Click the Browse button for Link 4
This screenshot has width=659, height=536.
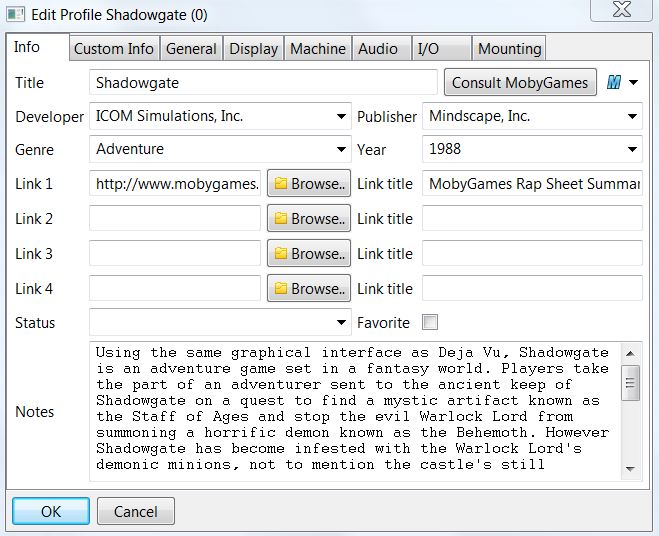coord(309,288)
